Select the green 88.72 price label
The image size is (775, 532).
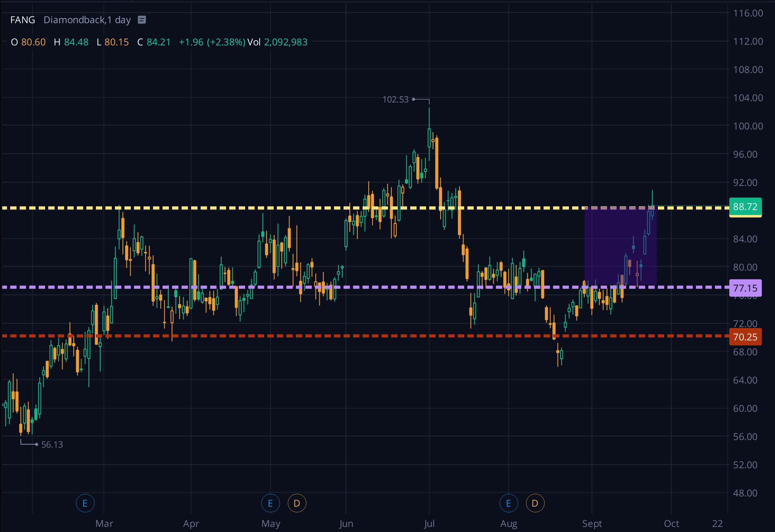[745, 207]
